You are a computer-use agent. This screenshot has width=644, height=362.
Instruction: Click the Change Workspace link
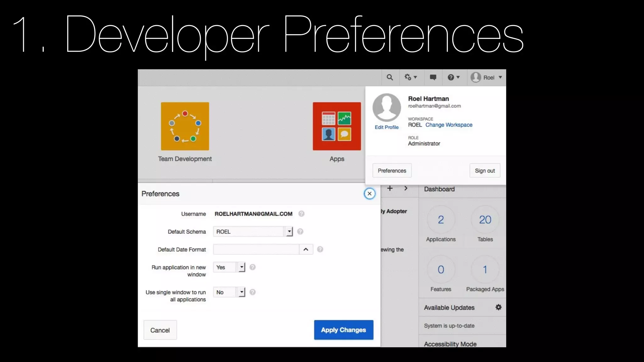click(449, 125)
